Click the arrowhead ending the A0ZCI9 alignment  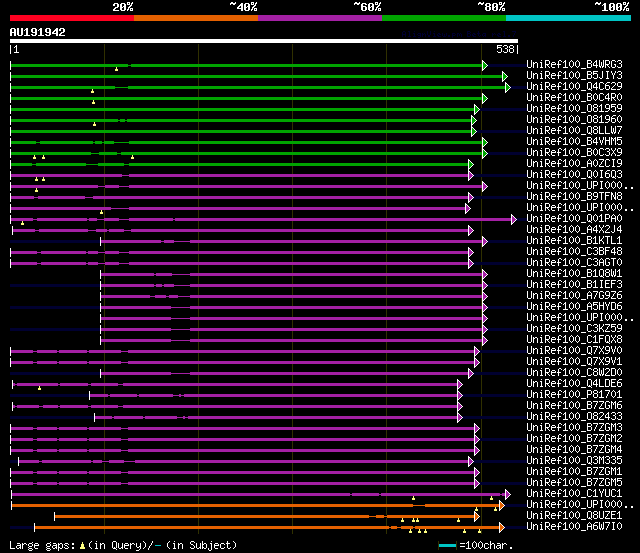click(471, 164)
